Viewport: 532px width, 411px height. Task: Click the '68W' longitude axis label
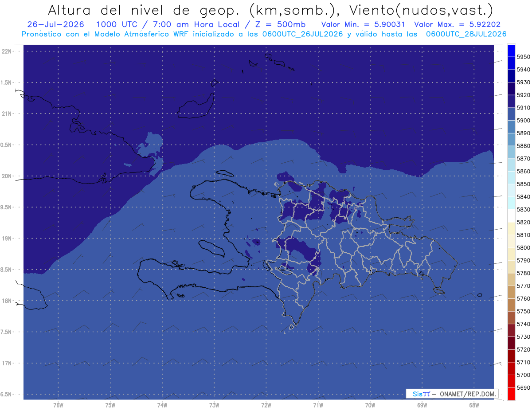coord(474,405)
